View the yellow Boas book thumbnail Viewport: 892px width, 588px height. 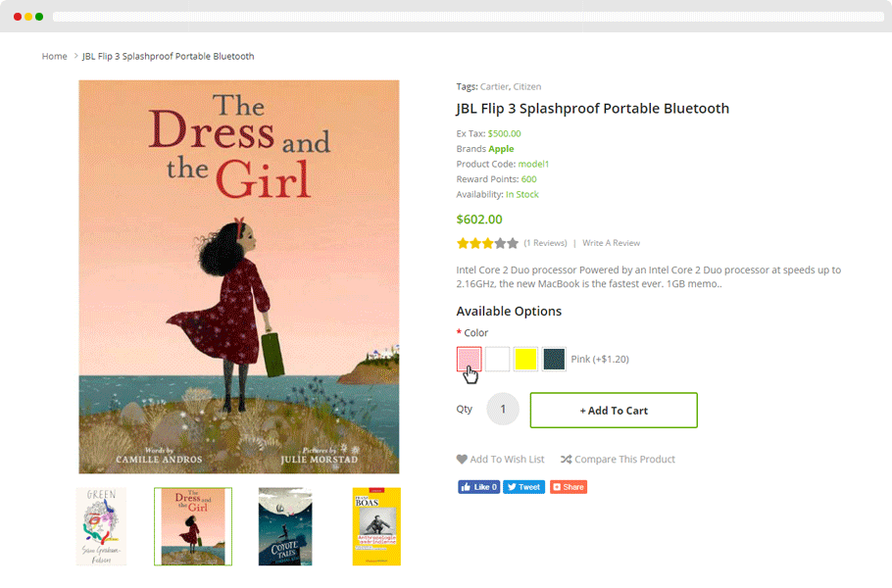376,526
